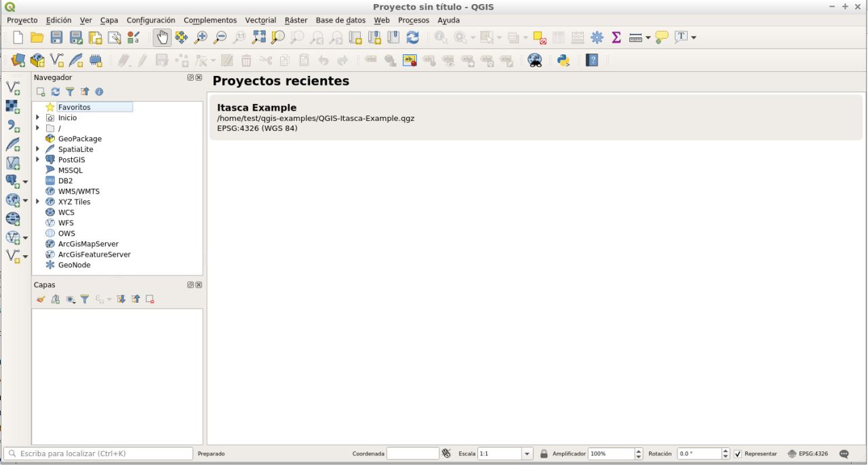The image size is (868, 465).
Task: Toggle the Representar render checkbox
Action: tap(738, 454)
